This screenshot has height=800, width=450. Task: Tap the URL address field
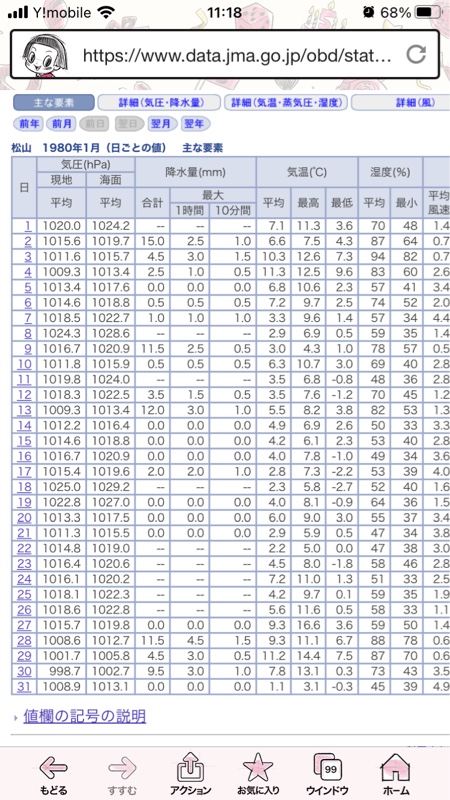click(237, 55)
